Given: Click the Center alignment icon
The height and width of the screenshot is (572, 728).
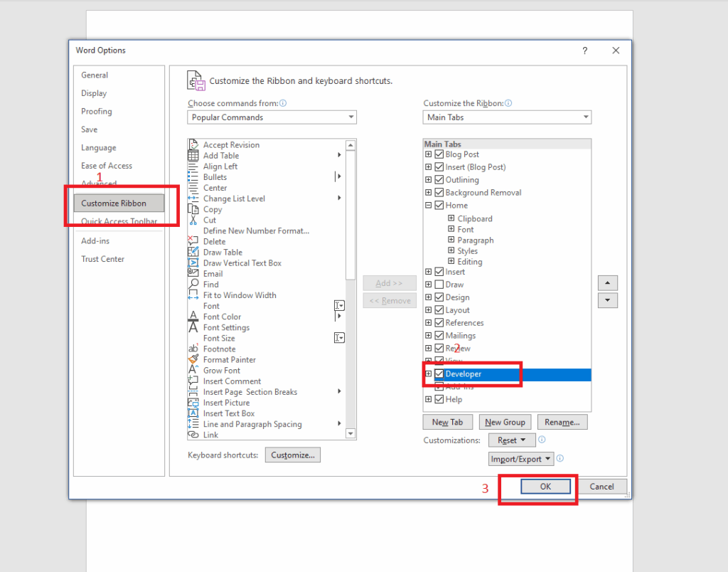Looking at the screenshot, I should point(193,187).
